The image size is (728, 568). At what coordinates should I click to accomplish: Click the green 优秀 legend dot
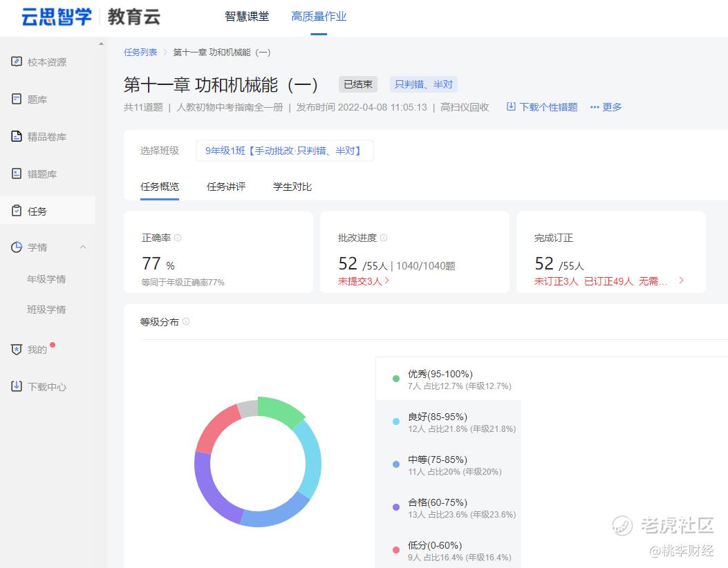(x=396, y=379)
